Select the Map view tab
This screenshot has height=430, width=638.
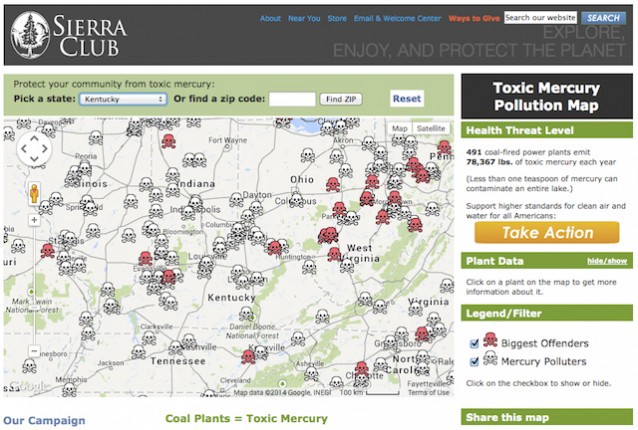[x=400, y=128]
